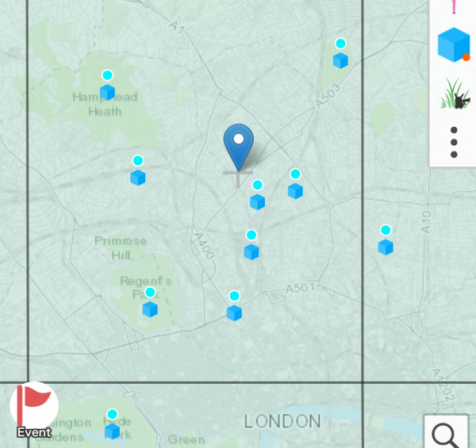Tap the cube marker in Hyde Park
476x448 pixels.
(113, 431)
